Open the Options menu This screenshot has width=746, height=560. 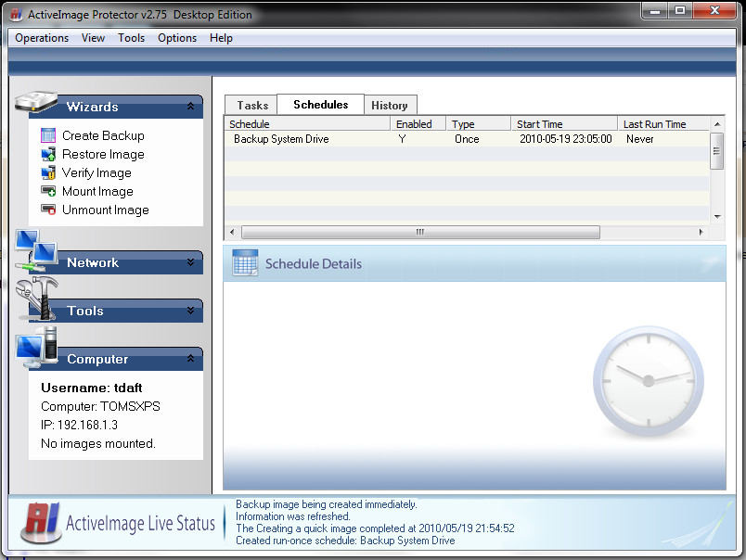[176, 38]
